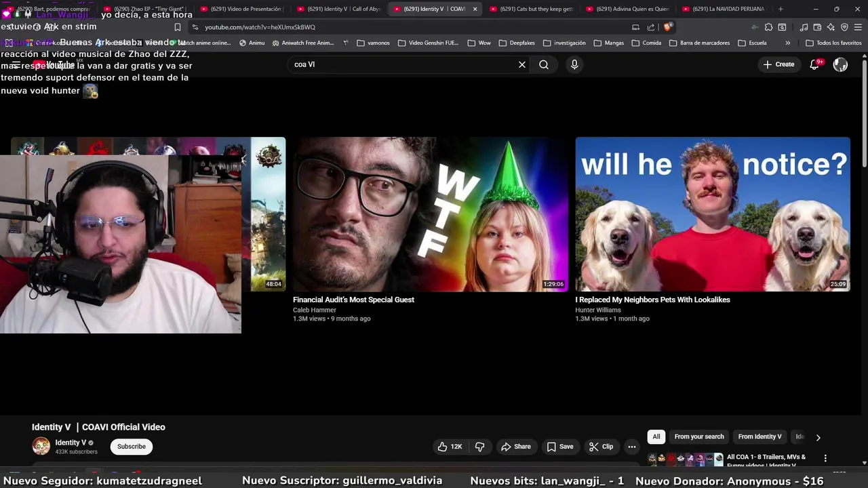The width and height of the screenshot is (868, 488).
Task: Activate voice search microphone icon
Action: click(x=574, y=64)
